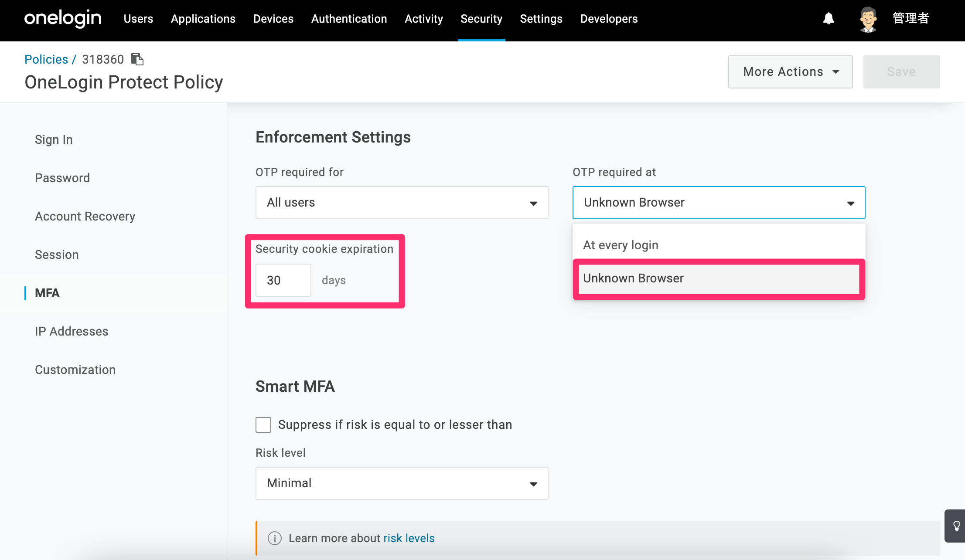Switch to the Session section
The width and height of the screenshot is (965, 560).
coord(57,255)
